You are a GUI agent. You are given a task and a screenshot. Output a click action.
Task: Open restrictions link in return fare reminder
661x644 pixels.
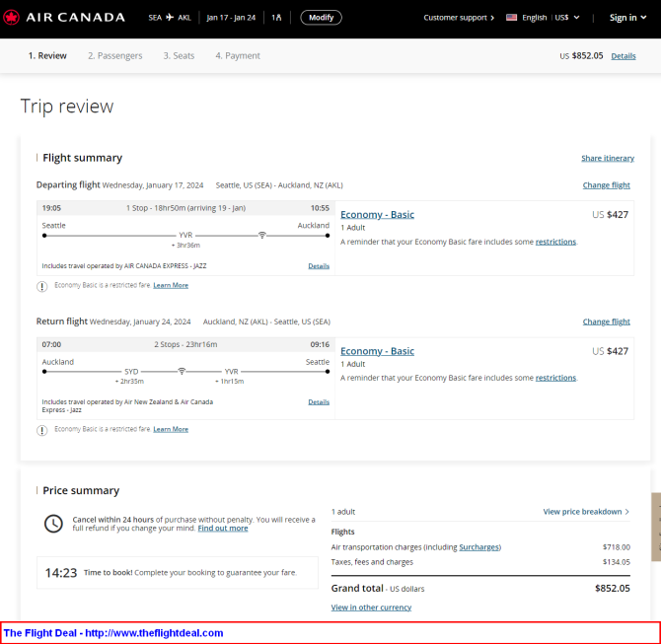pyautogui.click(x=555, y=378)
